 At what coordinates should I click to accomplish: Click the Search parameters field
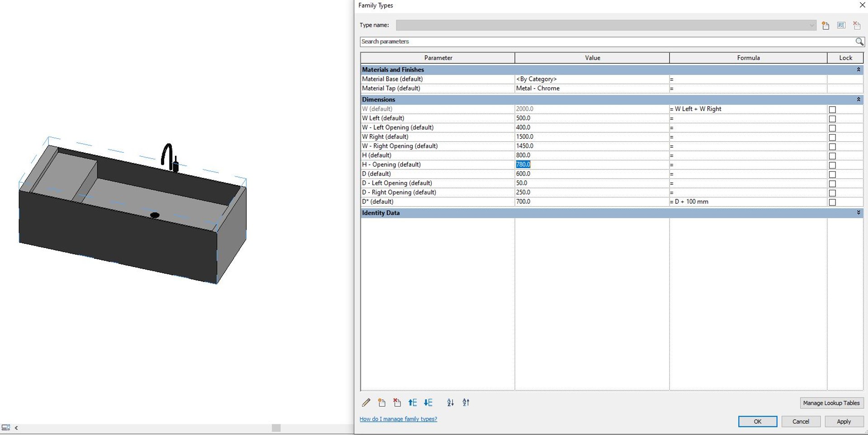(x=607, y=42)
